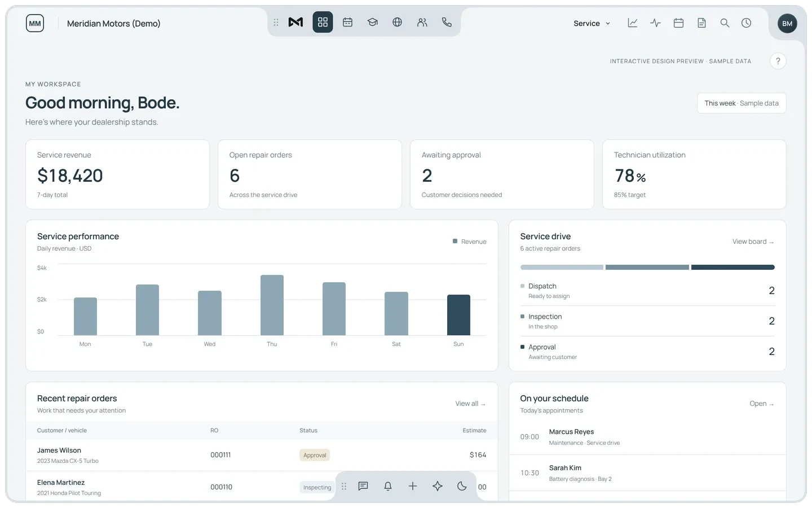
Task: Click the globe icon
Action: [397, 22]
